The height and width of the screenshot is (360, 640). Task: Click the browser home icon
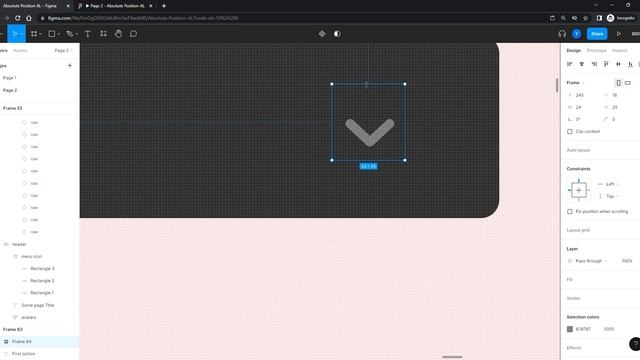pyautogui.click(x=29, y=18)
